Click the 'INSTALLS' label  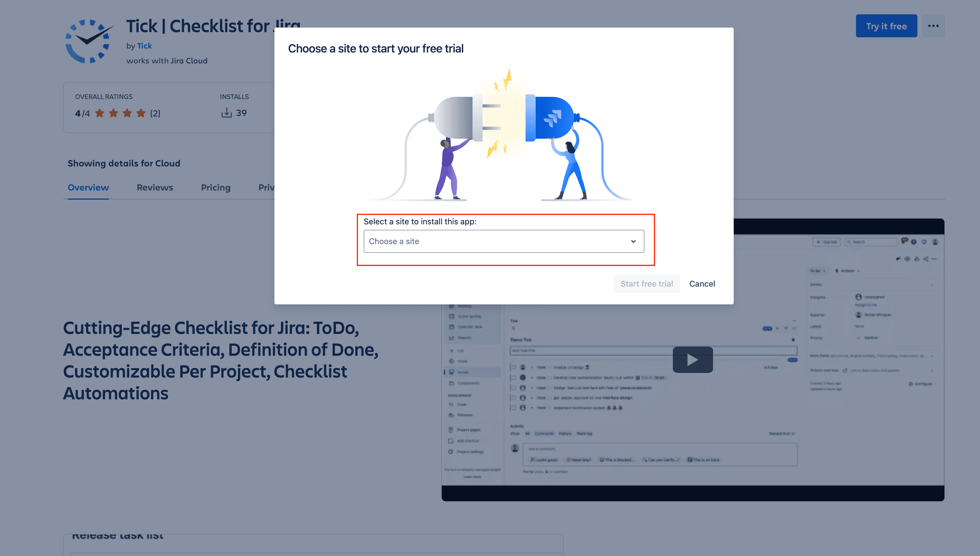point(234,97)
